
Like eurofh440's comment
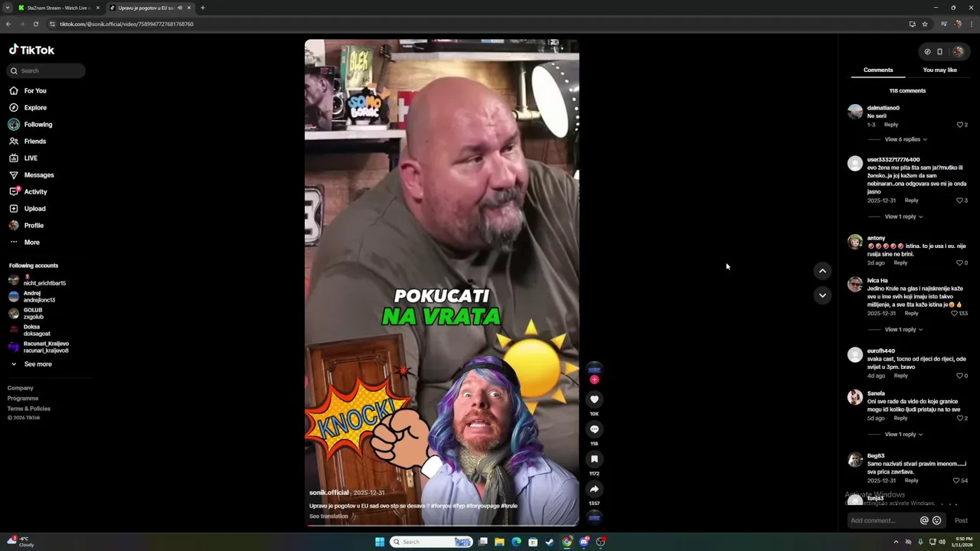click(x=959, y=376)
